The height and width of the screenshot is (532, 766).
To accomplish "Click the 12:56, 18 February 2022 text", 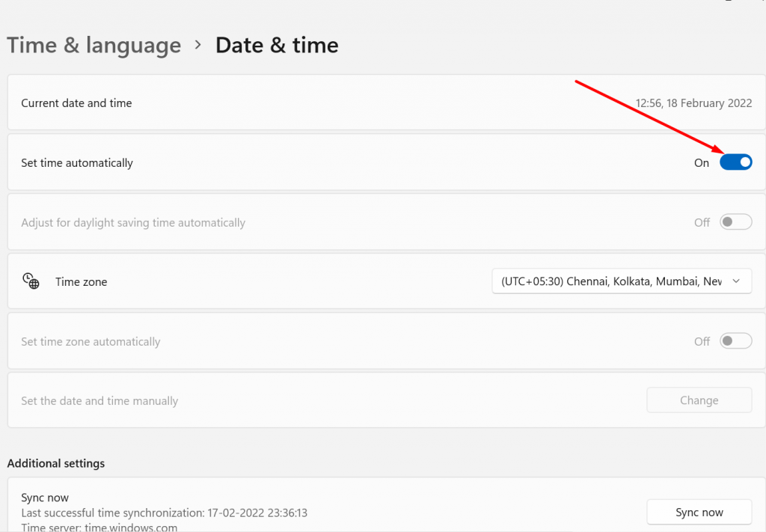I will (x=693, y=103).
